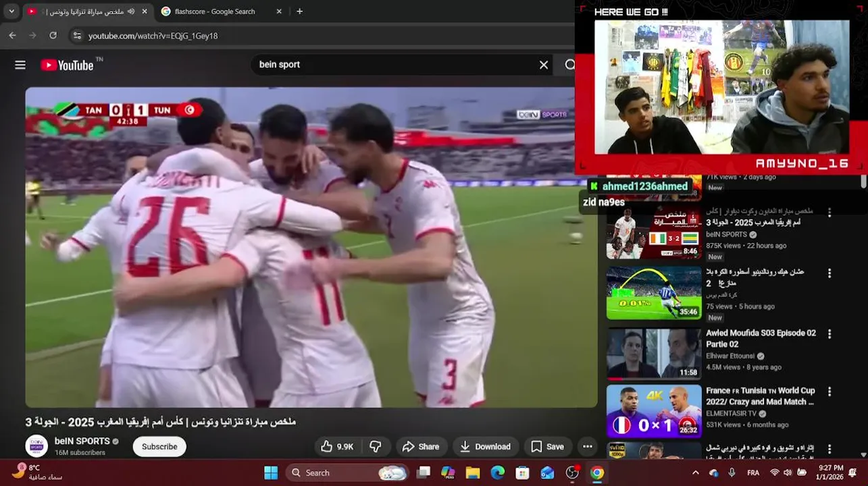The image size is (868, 486).
Task: Open Wi-Fi network quick settings
Action: (x=775, y=473)
